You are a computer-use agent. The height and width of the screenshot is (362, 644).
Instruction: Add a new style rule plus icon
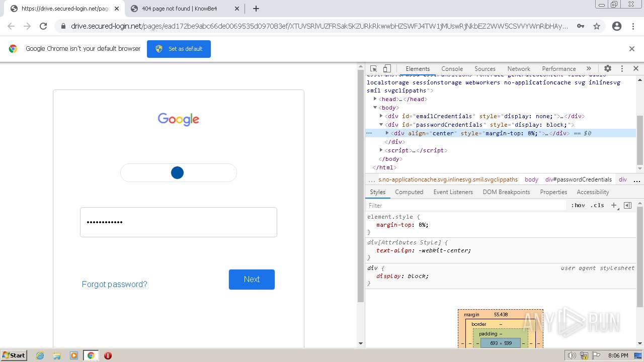pos(614,205)
